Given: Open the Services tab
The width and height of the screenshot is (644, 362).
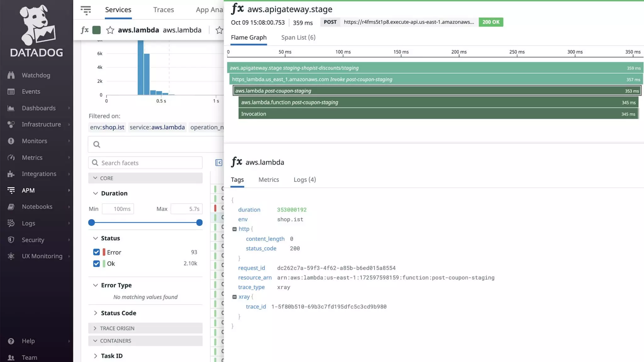Looking at the screenshot, I should click(118, 10).
